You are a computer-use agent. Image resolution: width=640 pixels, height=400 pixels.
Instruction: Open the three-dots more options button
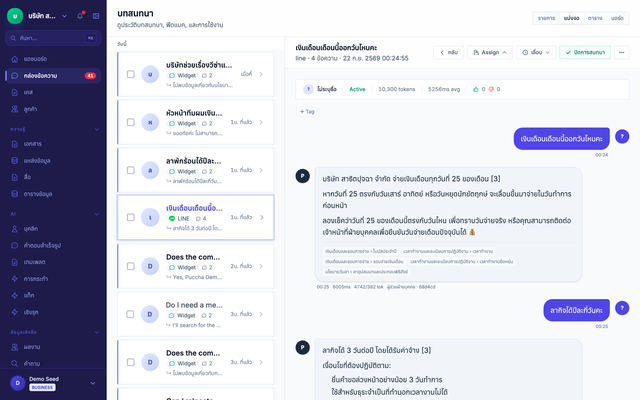tap(622, 52)
